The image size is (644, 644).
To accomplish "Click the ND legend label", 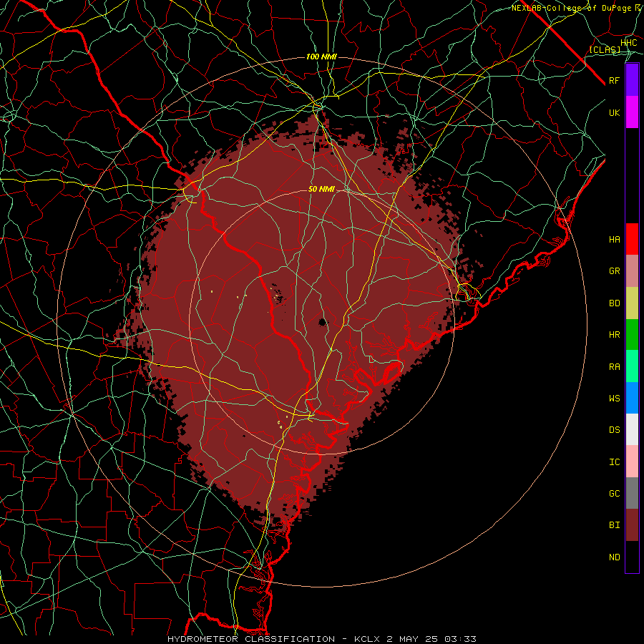I will coord(615,557).
